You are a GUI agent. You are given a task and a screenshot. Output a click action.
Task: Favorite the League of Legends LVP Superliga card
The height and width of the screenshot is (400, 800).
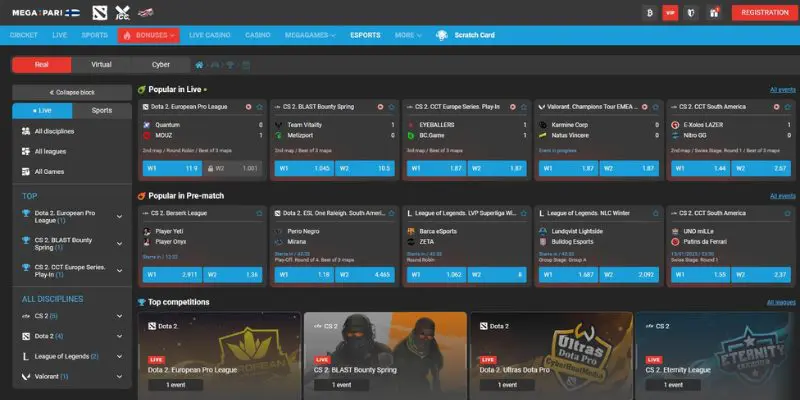click(x=523, y=213)
